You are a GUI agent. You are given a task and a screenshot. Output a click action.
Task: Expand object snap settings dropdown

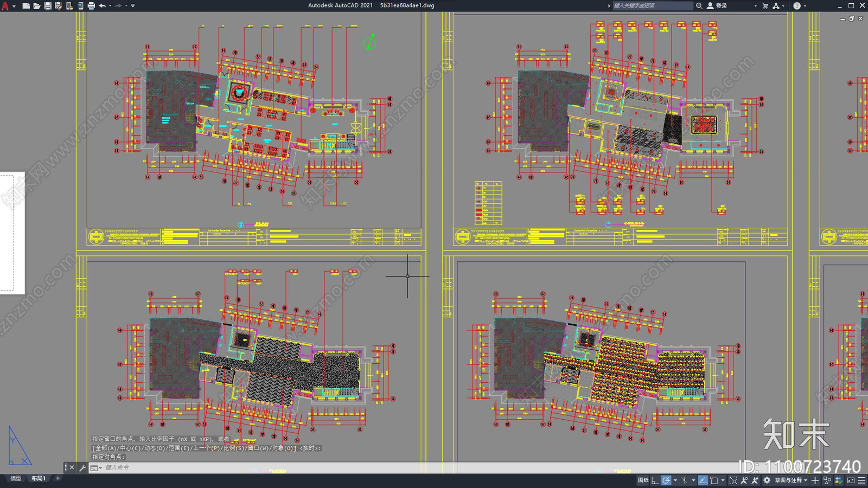pos(723,480)
